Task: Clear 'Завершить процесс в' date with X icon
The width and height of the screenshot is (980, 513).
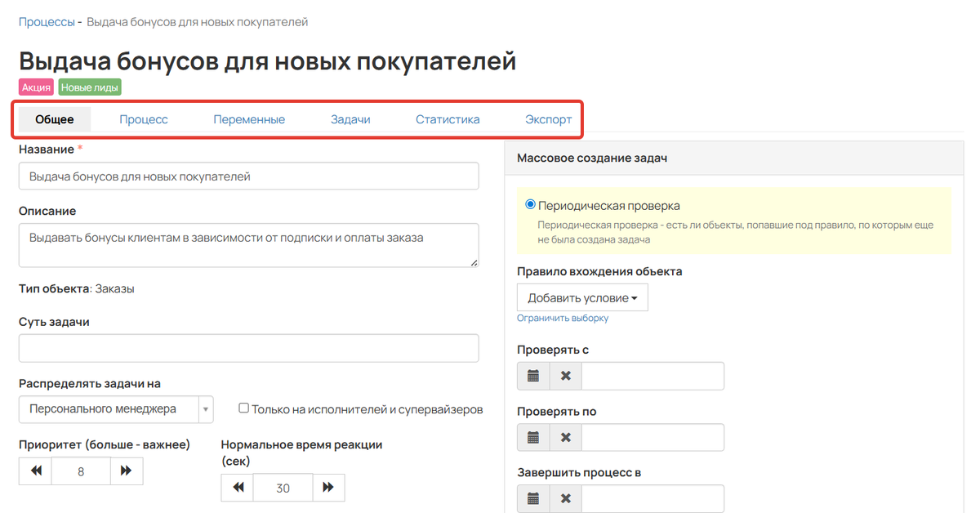Action: coord(565,498)
